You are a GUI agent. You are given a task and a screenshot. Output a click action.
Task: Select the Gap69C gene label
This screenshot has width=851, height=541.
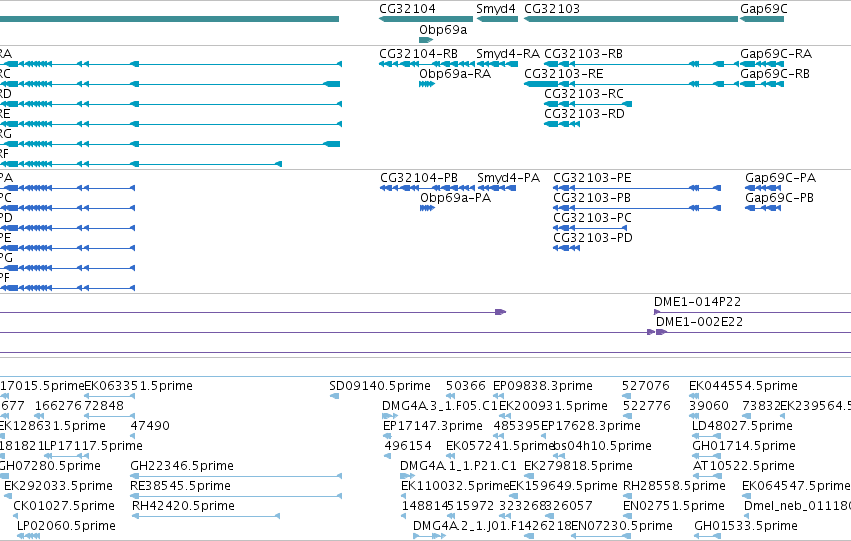click(764, 9)
